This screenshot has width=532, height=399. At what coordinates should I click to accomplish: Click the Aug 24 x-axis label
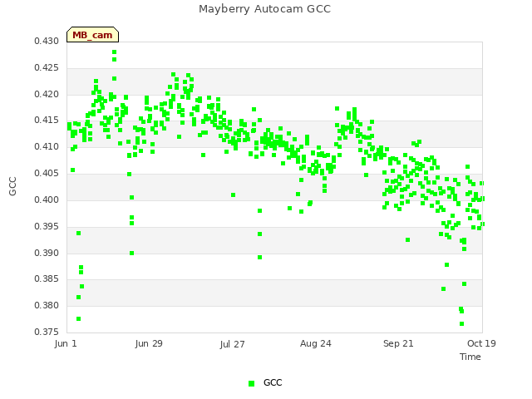click(x=316, y=343)
